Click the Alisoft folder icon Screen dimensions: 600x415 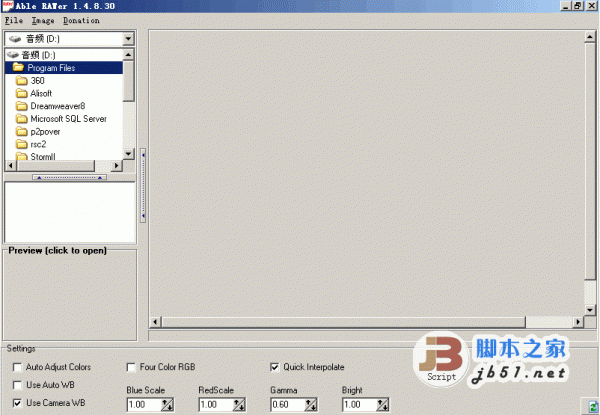tap(22, 93)
